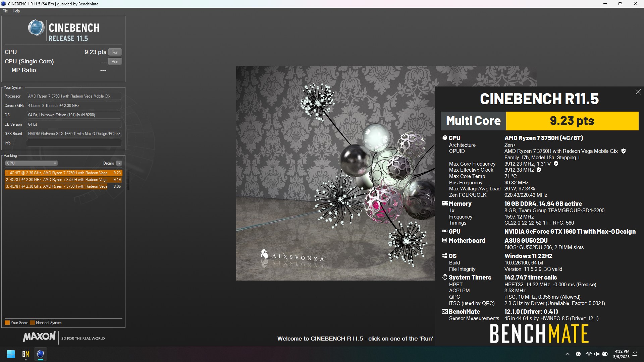Select ranking entry with score 8.06
The width and height of the screenshot is (644, 362).
[63, 186]
